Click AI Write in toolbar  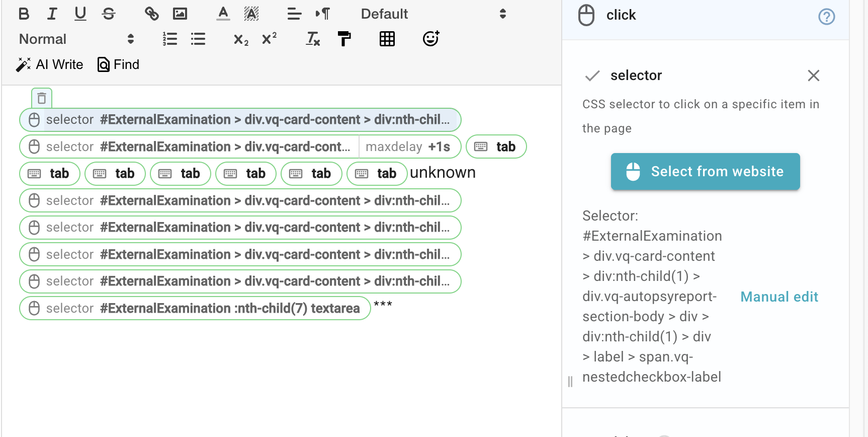(50, 64)
